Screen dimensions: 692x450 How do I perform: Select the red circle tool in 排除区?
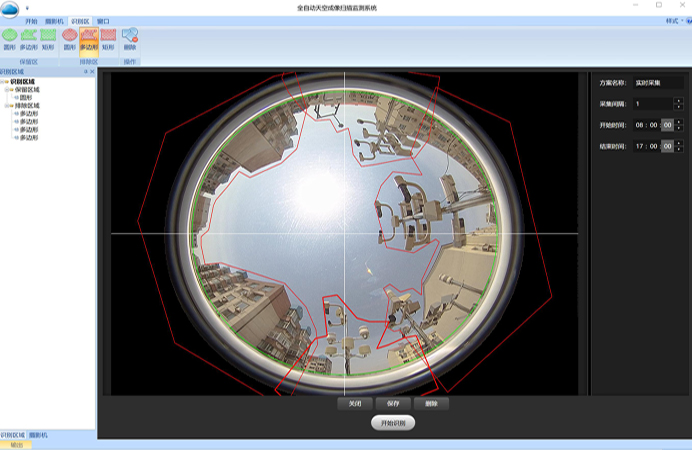69,38
